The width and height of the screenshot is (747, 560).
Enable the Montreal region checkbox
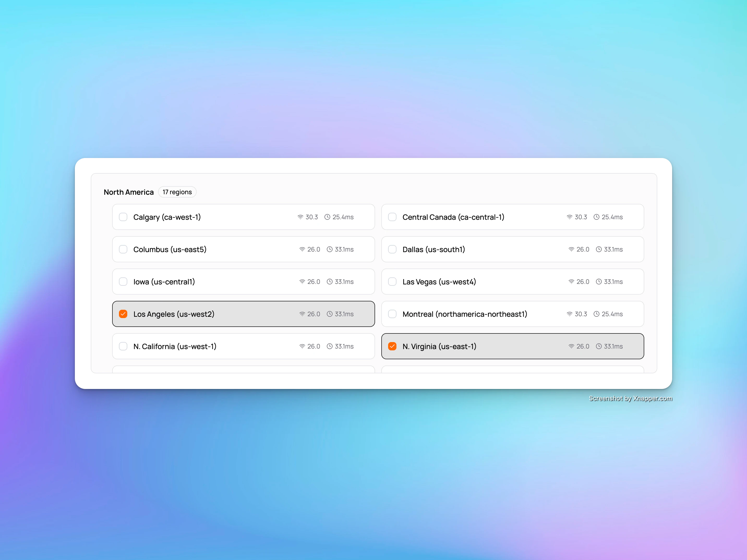[392, 314]
